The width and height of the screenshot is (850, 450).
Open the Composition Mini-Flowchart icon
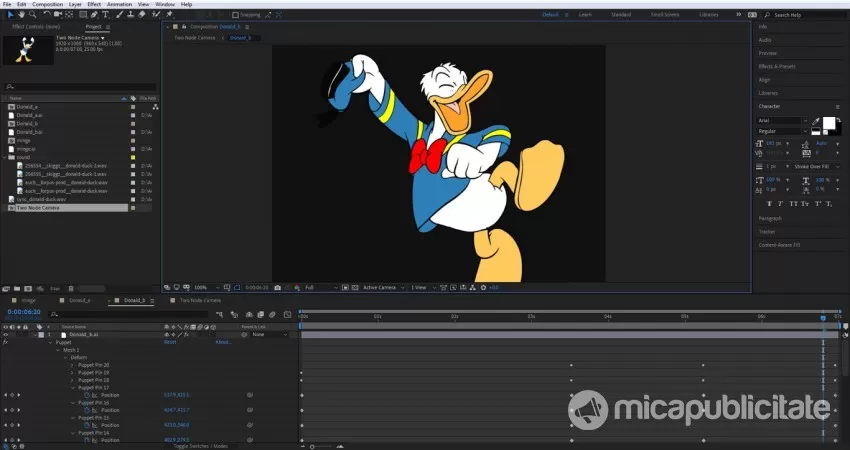pyautogui.click(x=220, y=314)
